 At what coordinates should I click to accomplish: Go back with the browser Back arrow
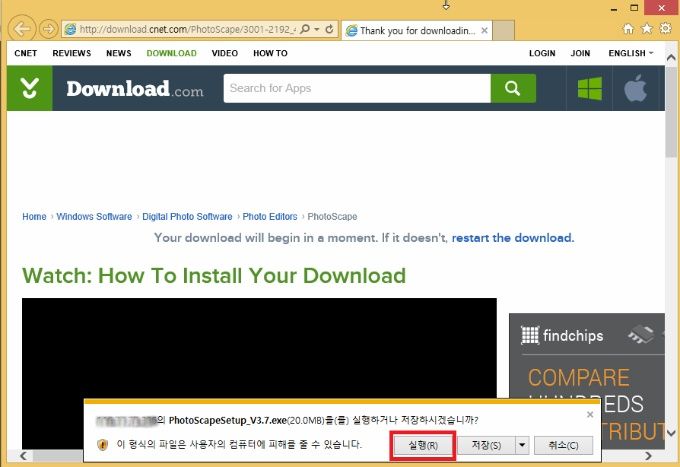[22, 29]
